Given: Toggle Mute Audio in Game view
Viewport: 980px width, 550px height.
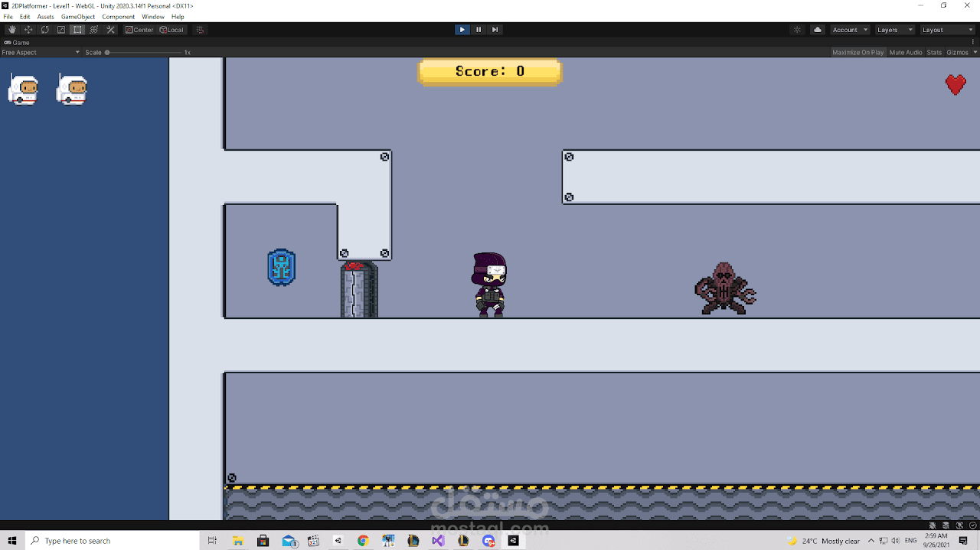Looking at the screenshot, I should point(906,52).
